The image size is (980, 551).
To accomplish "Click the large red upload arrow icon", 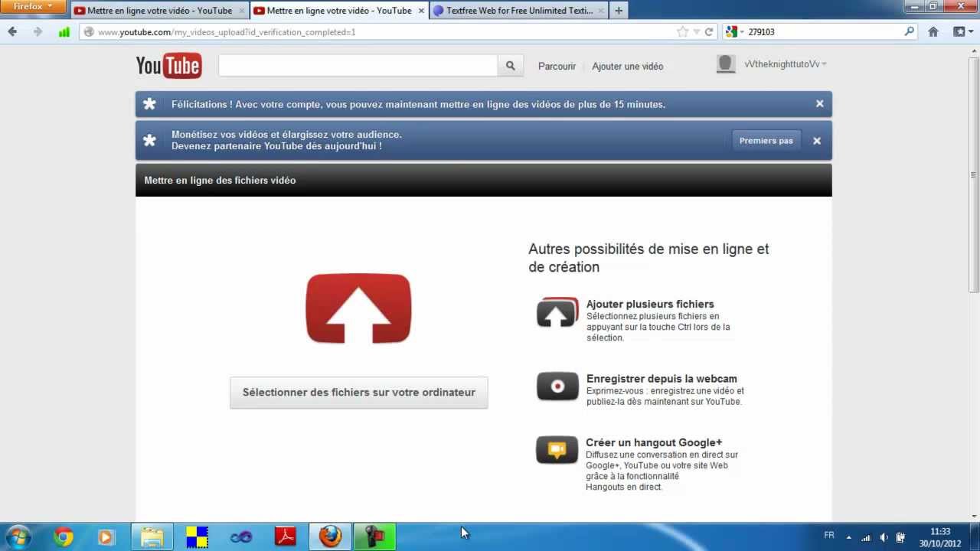I will [358, 308].
